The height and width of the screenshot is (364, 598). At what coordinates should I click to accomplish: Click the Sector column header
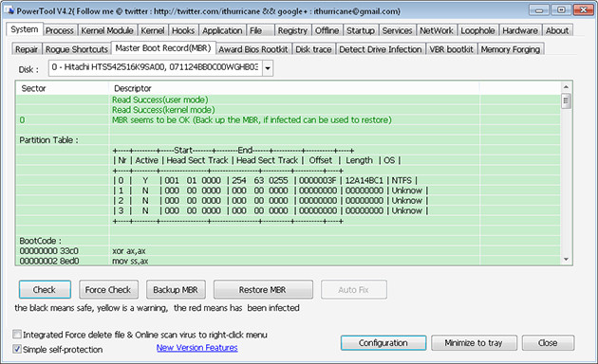click(x=63, y=88)
